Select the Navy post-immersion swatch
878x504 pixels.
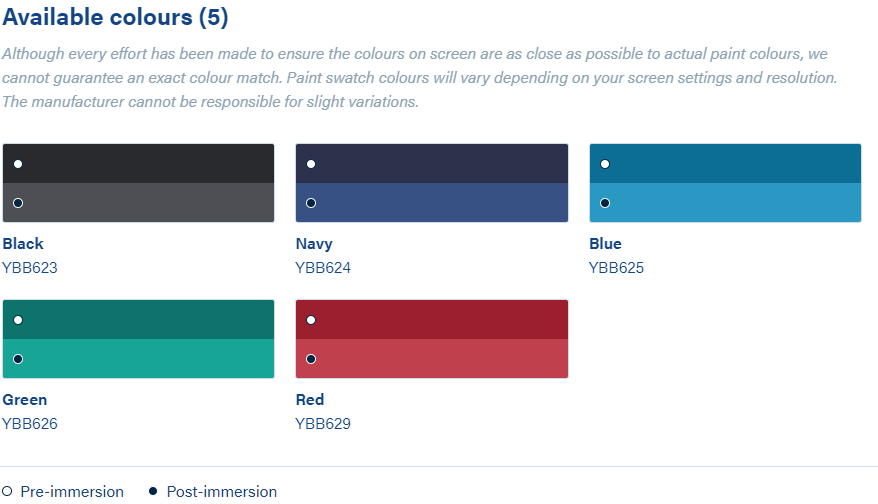click(432, 203)
